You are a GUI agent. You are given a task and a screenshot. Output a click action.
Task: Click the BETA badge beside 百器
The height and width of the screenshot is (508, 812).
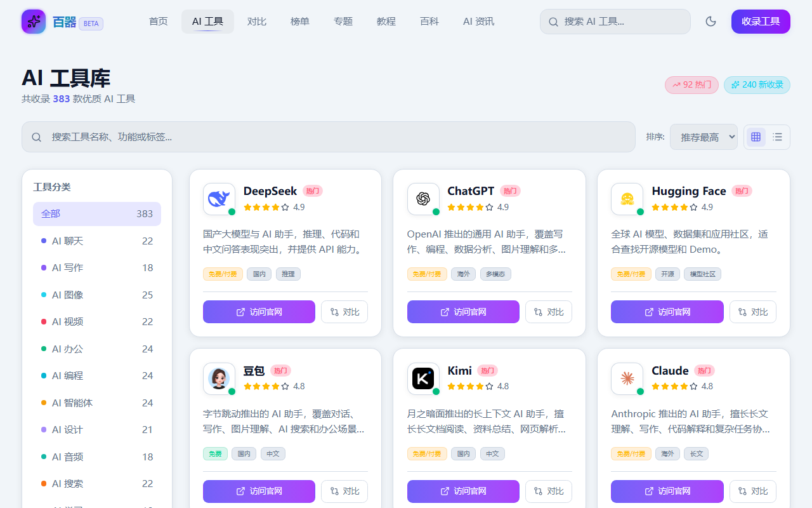(91, 23)
